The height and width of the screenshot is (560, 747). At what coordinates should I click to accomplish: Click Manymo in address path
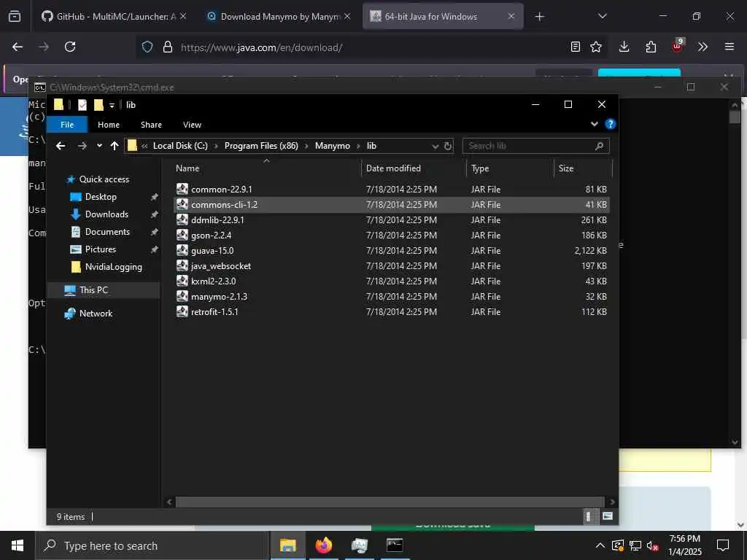point(333,146)
